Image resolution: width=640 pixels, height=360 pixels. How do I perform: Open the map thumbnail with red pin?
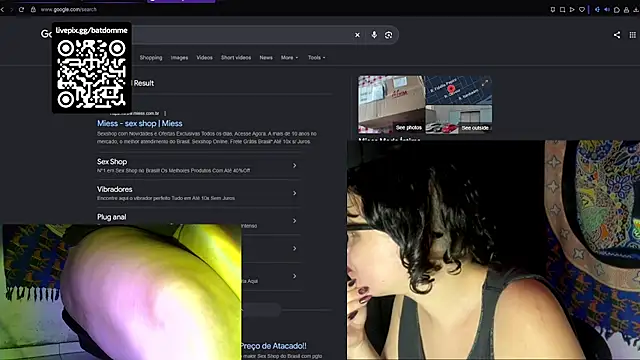(x=459, y=90)
